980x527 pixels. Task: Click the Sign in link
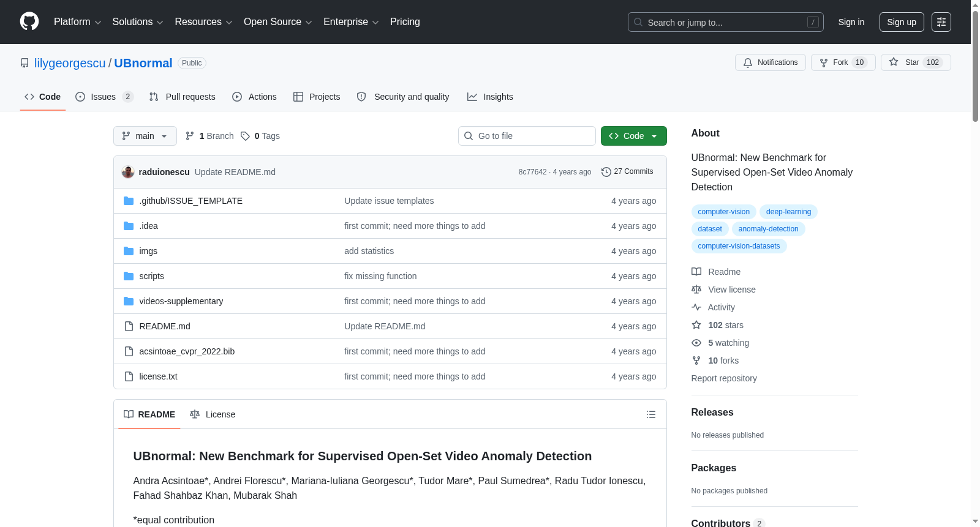[x=851, y=22]
